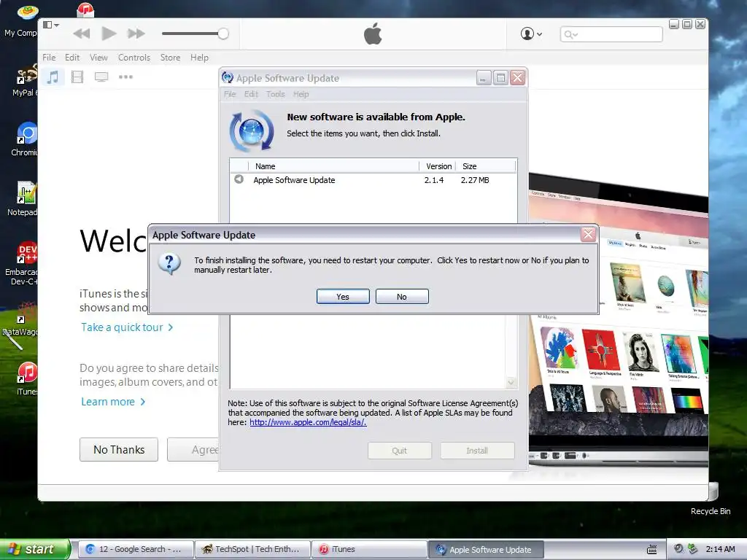Click the taskbar clock showing 2:14 AM
747x560 pixels.
coord(720,549)
